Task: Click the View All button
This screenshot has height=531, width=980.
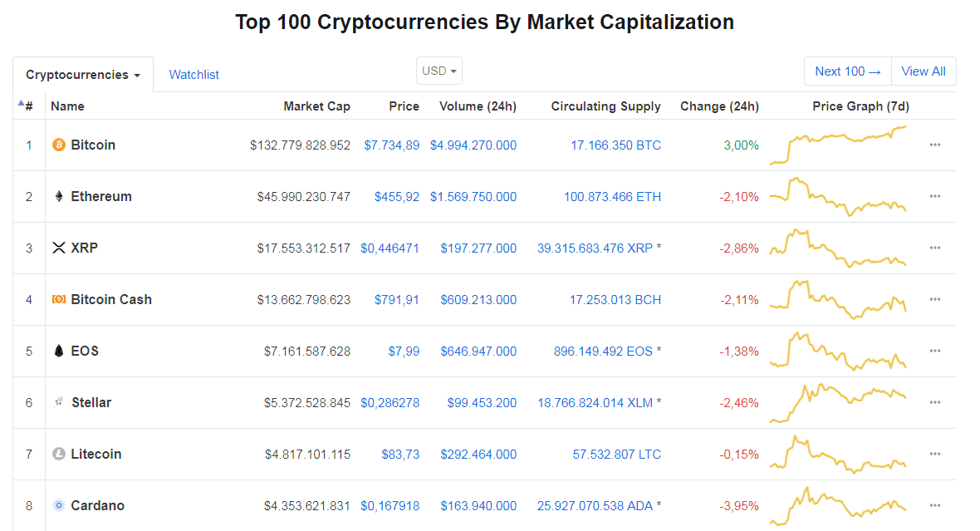Action: click(924, 71)
